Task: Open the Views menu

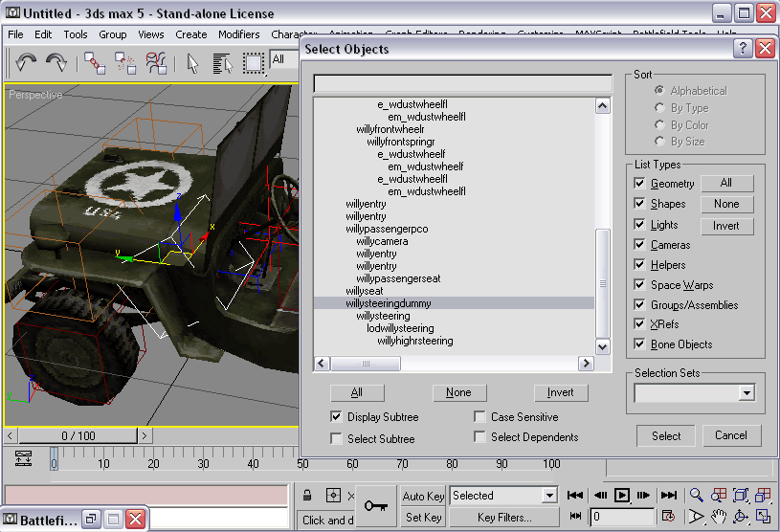Action: point(150,34)
